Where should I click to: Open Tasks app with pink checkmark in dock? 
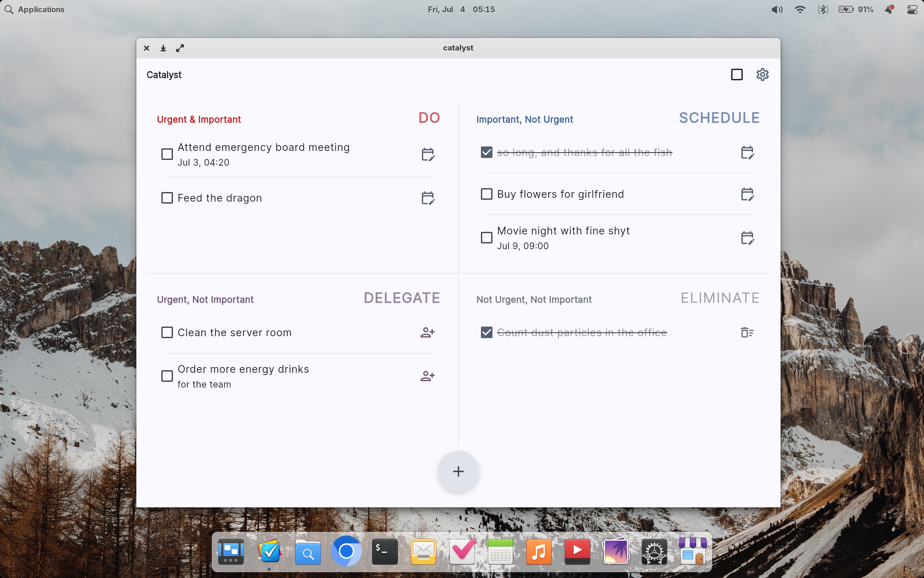(462, 552)
